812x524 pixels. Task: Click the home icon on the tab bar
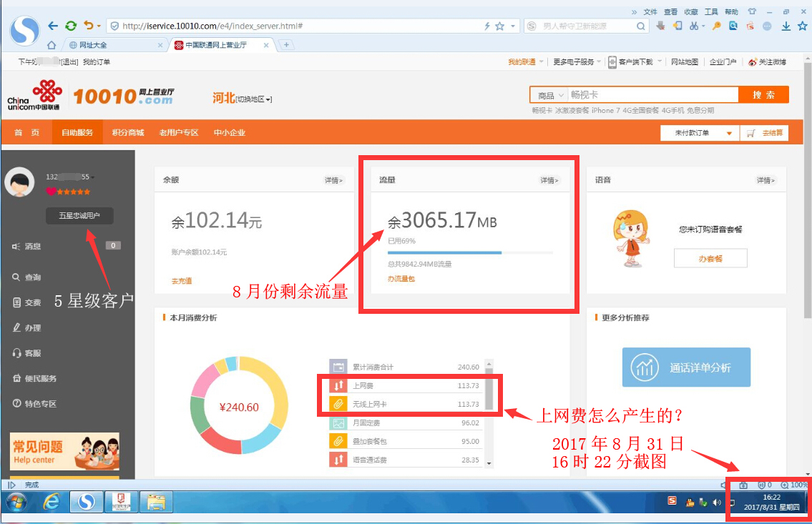point(52,45)
